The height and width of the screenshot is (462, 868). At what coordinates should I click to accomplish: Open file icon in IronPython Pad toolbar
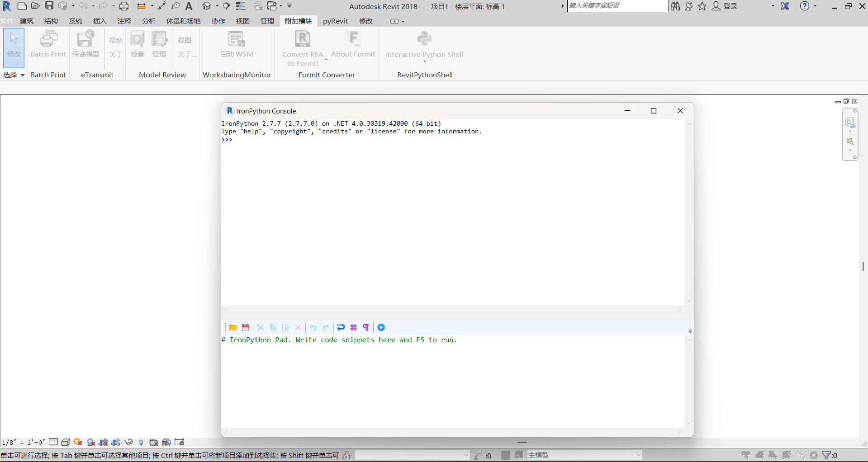(233, 327)
